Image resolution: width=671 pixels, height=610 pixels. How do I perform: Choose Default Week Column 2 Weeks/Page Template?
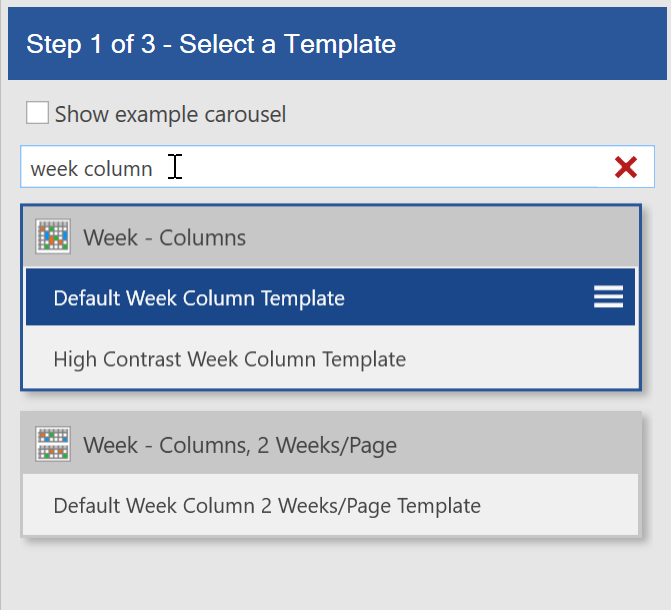click(x=267, y=506)
